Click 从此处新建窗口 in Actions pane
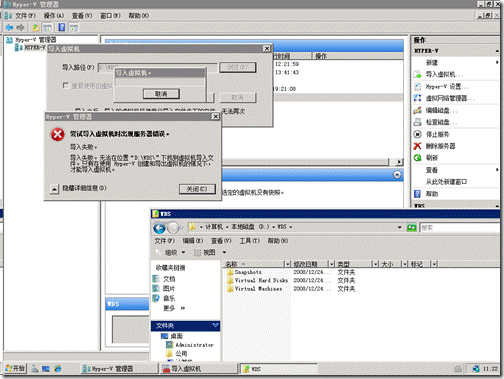This screenshot has height=379, width=504. pyautogui.click(x=446, y=182)
